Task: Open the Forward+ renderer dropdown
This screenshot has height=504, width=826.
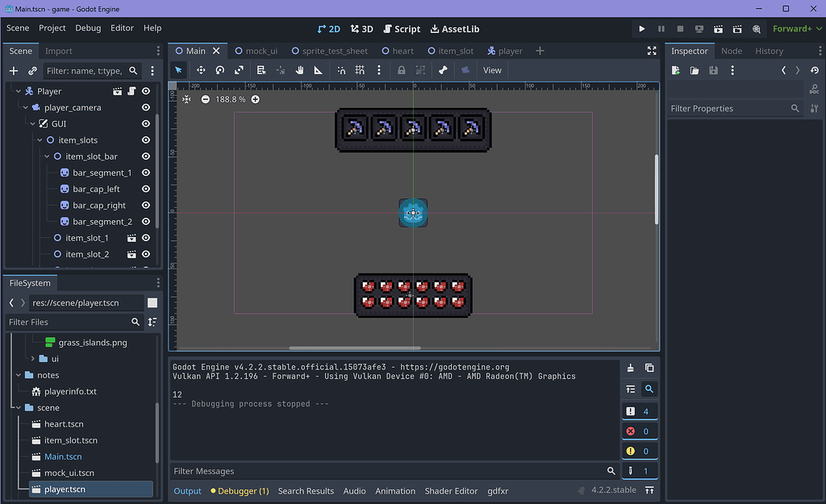Action: pos(796,28)
